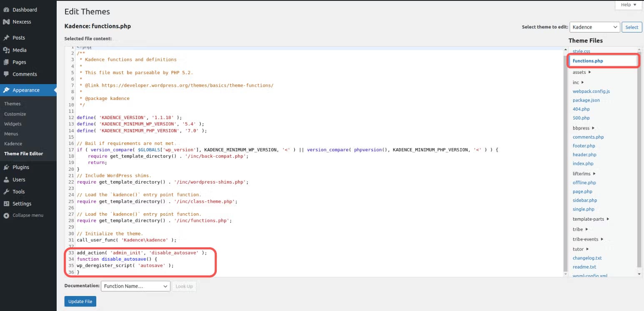Open the style.css theme file
Screen dimensions: 644x311
pyautogui.click(x=581, y=51)
